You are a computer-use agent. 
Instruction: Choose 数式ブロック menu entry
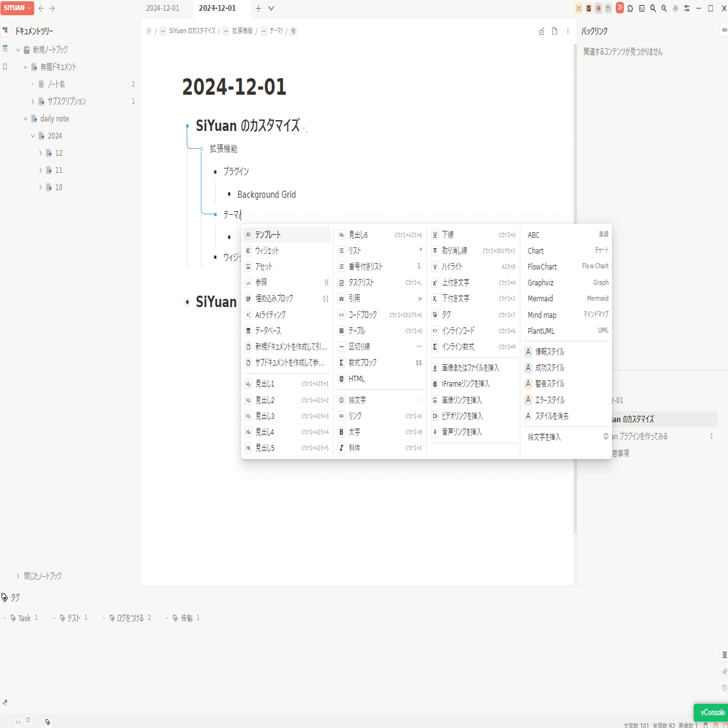coord(380,362)
